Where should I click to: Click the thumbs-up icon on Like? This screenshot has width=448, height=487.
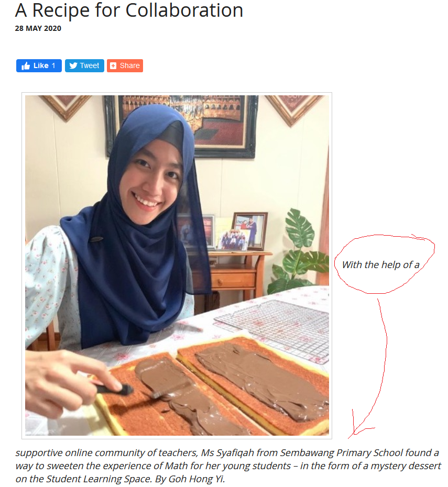click(x=26, y=66)
